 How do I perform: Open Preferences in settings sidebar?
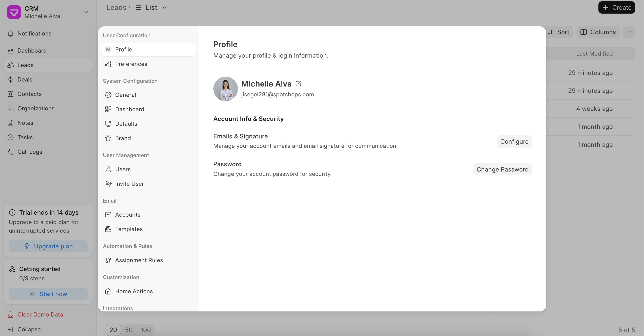[x=131, y=64]
